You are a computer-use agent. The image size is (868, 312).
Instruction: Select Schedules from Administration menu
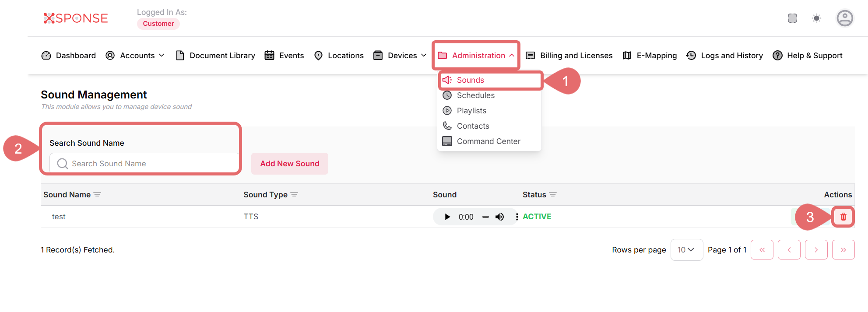click(x=475, y=95)
